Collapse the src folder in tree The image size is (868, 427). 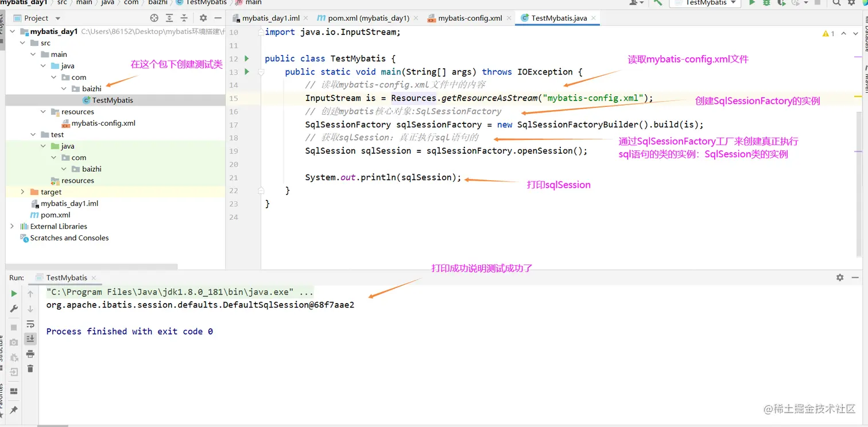22,43
